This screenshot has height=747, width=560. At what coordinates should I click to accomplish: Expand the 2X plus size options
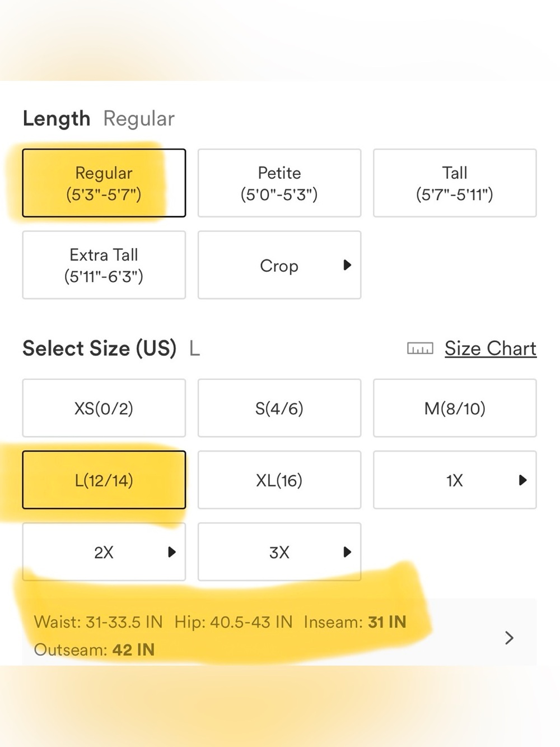[104, 552]
